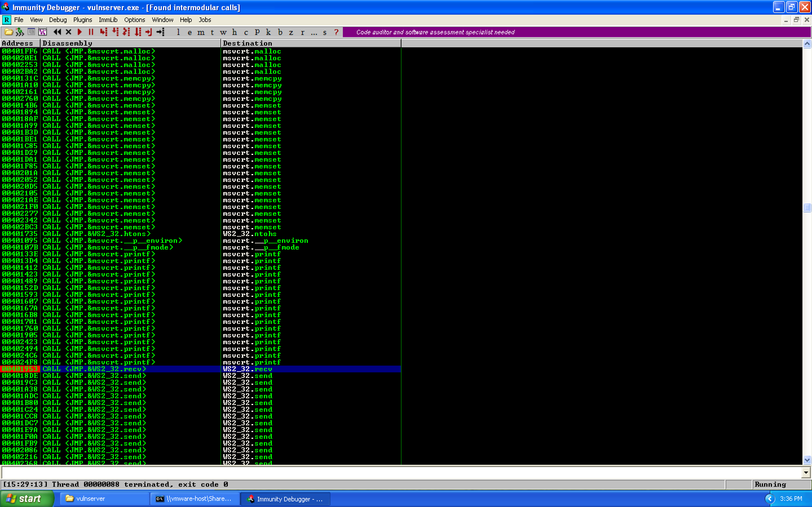Open Immunity Debugger help with the ? icon
Viewport: 812px width, 507px height.
(x=336, y=32)
